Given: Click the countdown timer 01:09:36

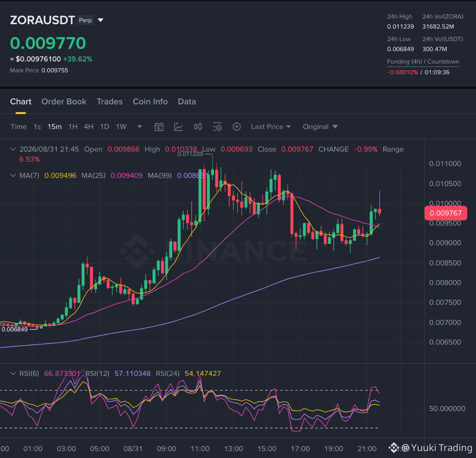Looking at the screenshot, I should 437,72.
